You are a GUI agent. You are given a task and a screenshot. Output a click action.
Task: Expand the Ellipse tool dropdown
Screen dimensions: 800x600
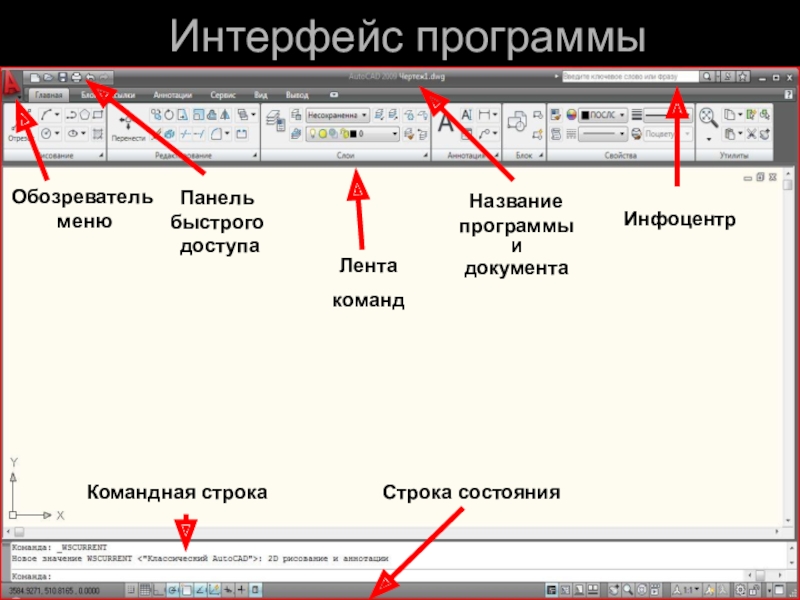coord(84,134)
